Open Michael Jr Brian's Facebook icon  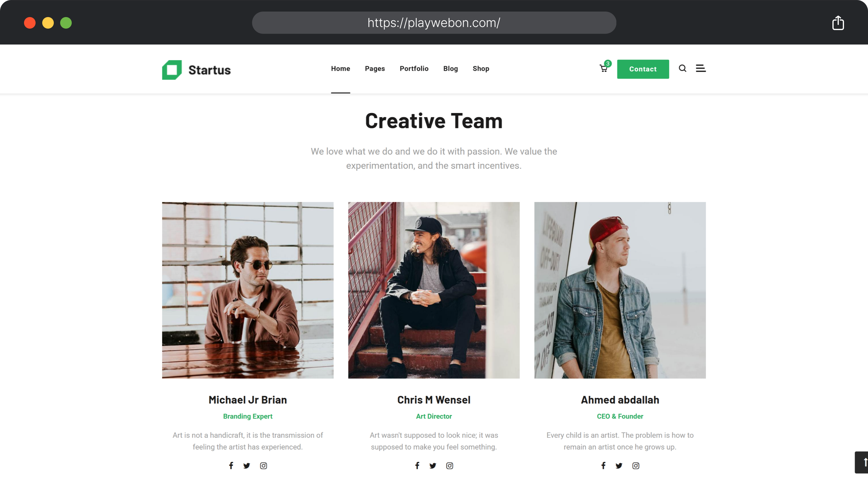(231, 465)
